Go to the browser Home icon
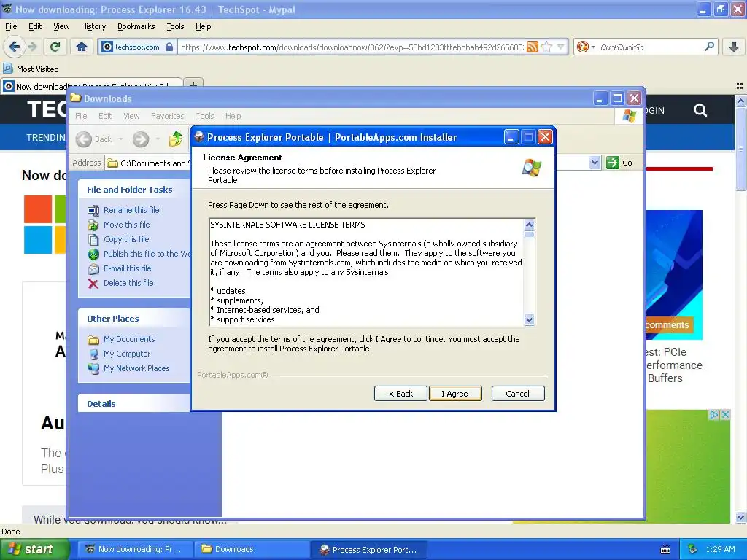Screen dimensions: 747x560 82,47
